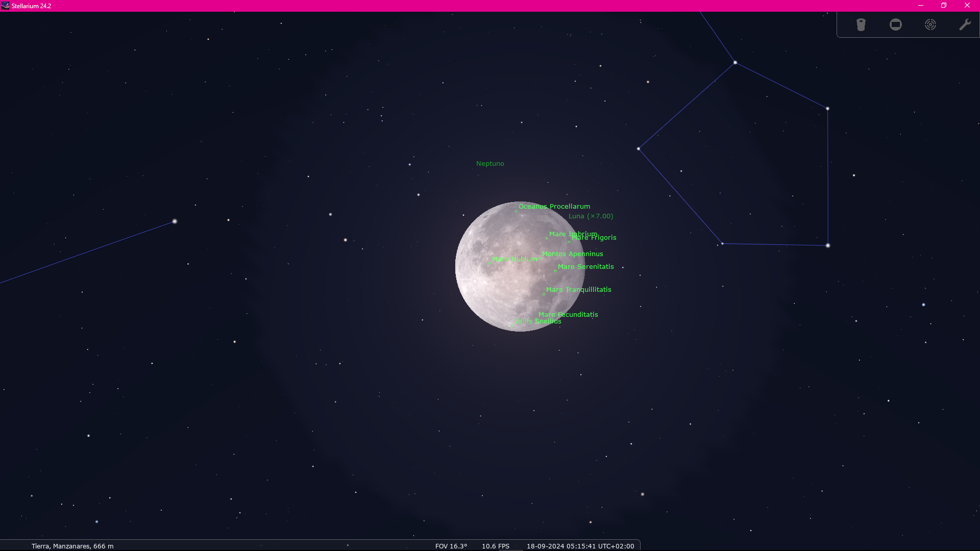Select the Mare Serenitatis lunar feature
Screen dimensions: 980x551
pos(585,267)
